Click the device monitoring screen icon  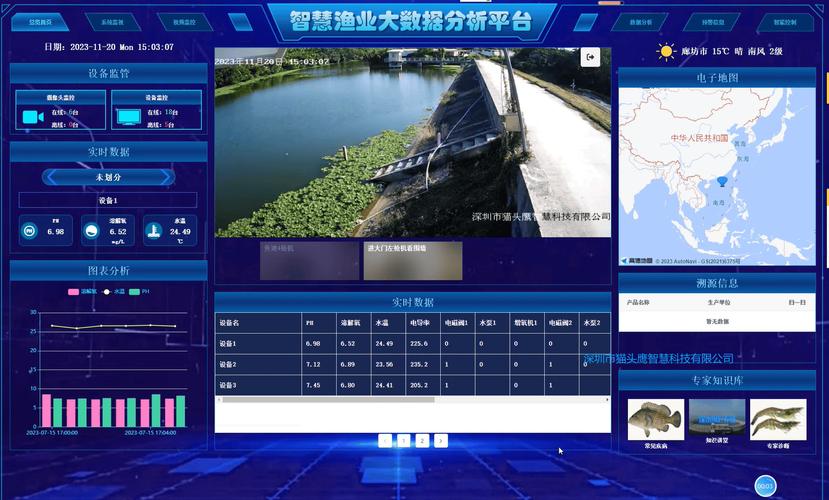[x=128, y=118]
